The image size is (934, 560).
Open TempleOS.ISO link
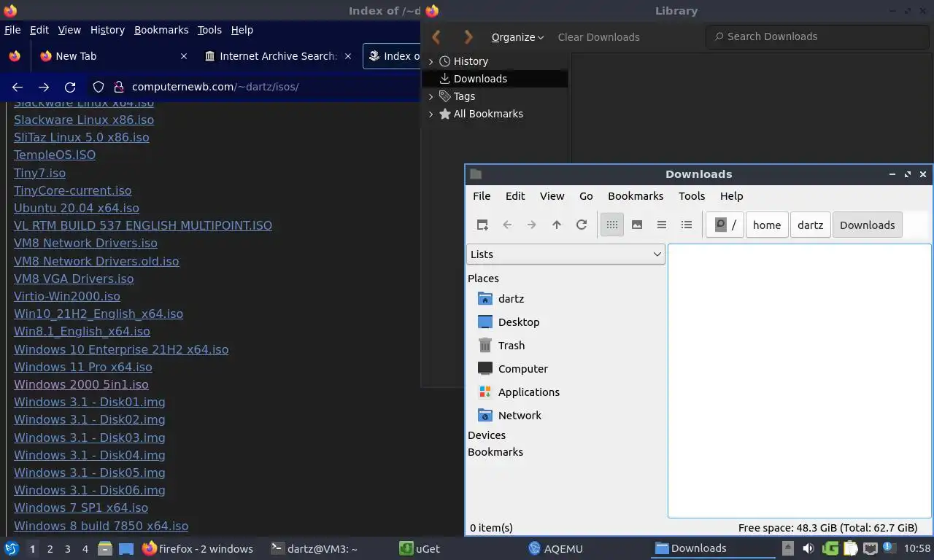coord(55,155)
